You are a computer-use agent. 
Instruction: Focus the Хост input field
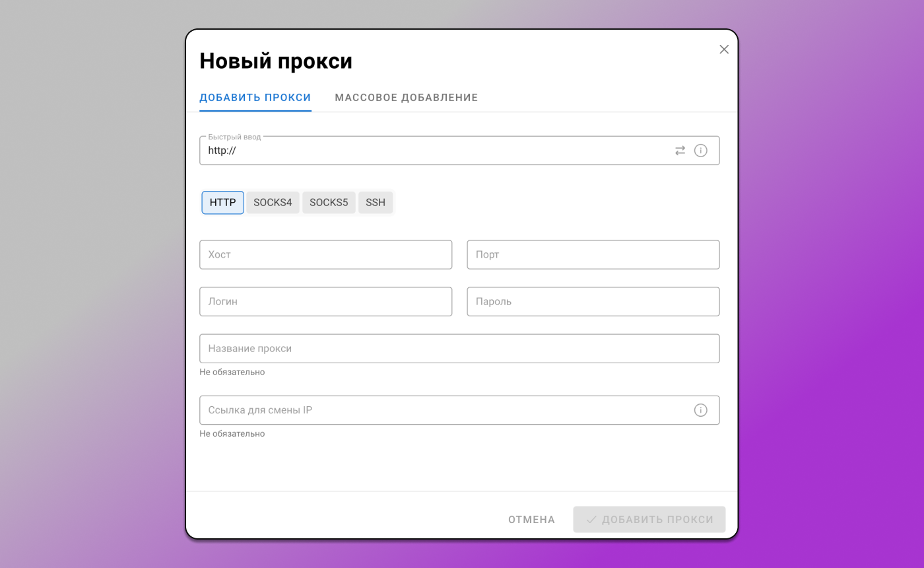[326, 254]
